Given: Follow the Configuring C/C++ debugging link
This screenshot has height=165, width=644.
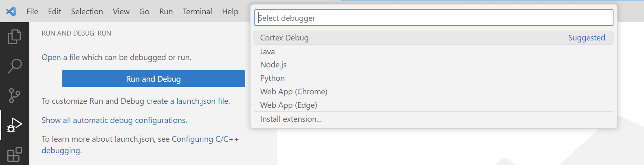Looking at the screenshot, I should click(205, 139).
